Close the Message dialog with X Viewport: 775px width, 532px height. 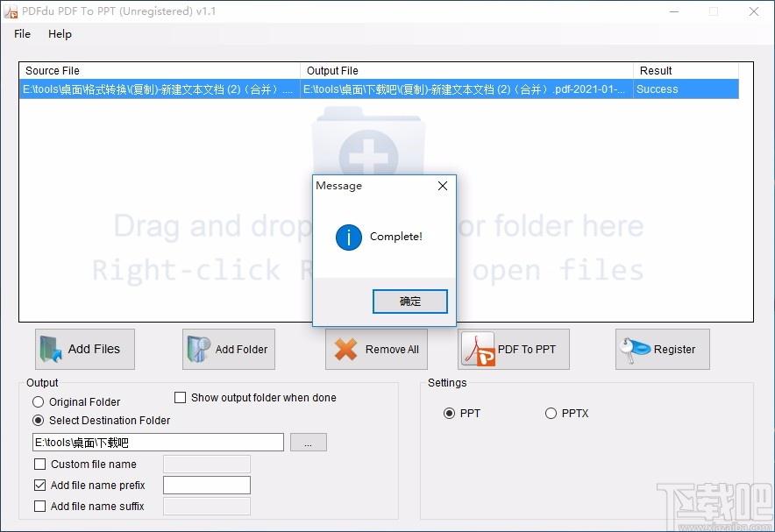[x=443, y=186]
